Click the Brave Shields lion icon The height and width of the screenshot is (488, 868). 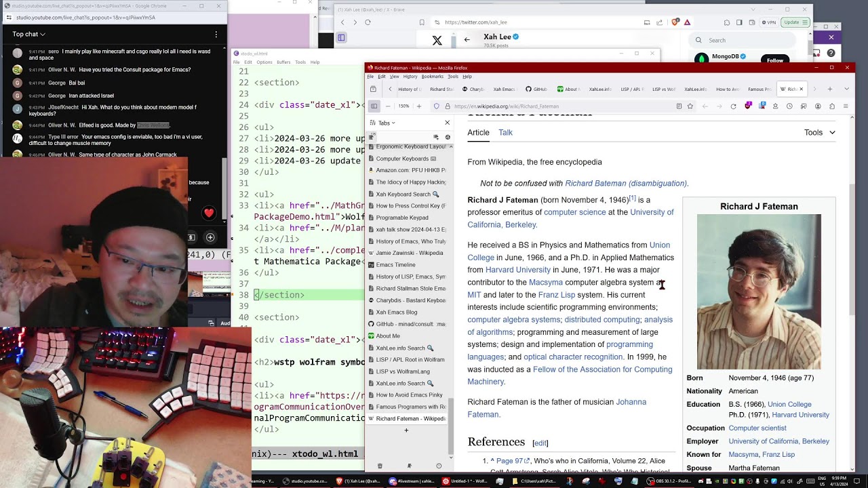[x=675, y=22]
